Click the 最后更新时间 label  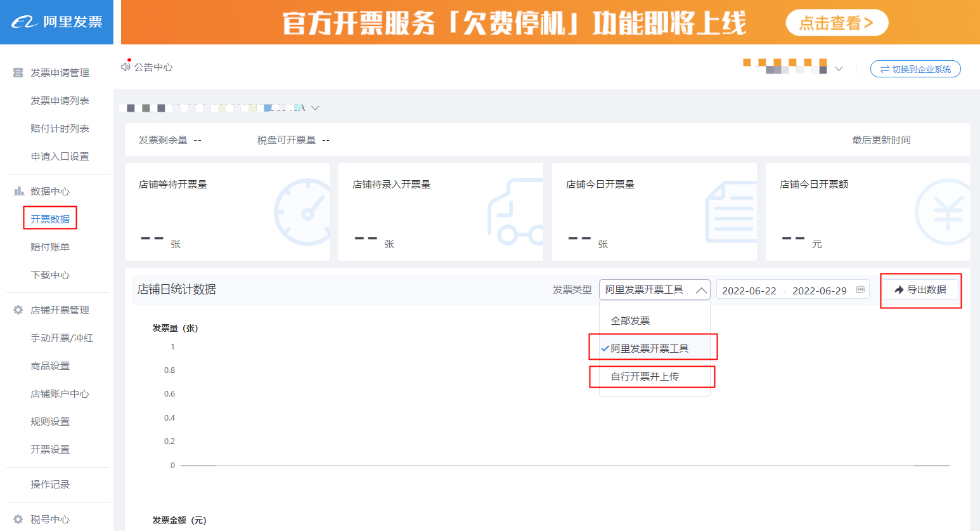tap(881, 140)
